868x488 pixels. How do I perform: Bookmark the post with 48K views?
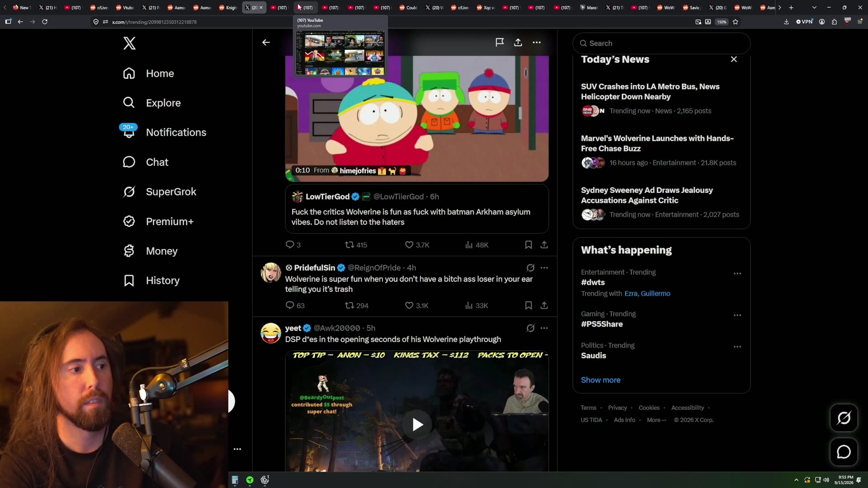tap(528, 245)
